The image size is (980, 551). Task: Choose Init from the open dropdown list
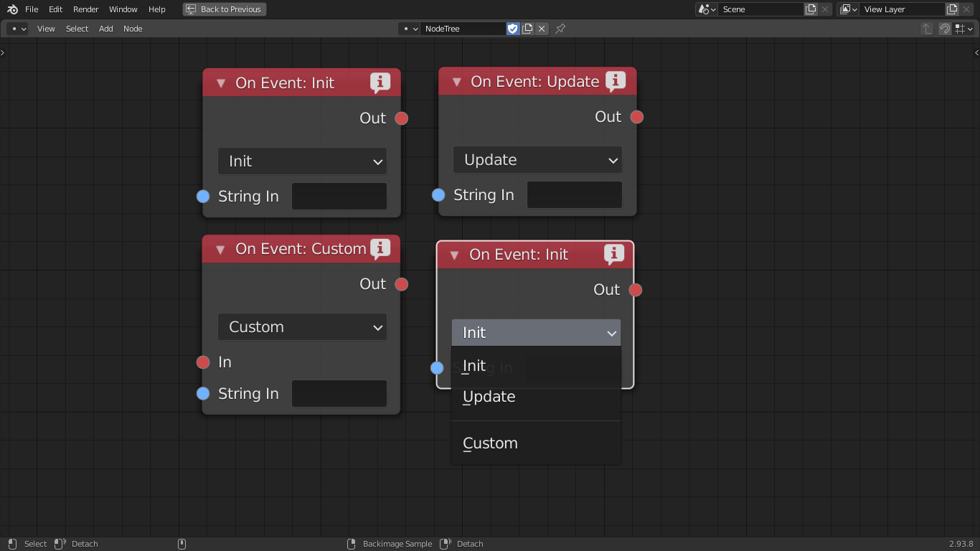click(536, 366)
